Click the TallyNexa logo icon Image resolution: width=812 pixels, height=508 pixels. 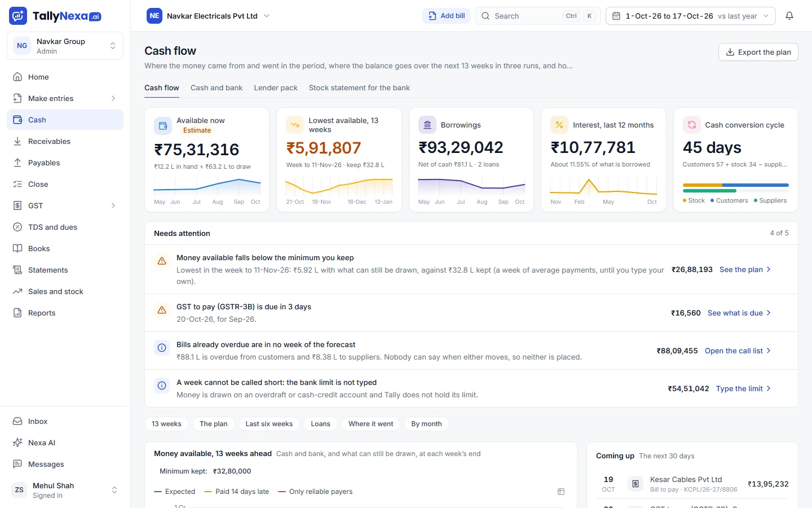tap(18, 16)
